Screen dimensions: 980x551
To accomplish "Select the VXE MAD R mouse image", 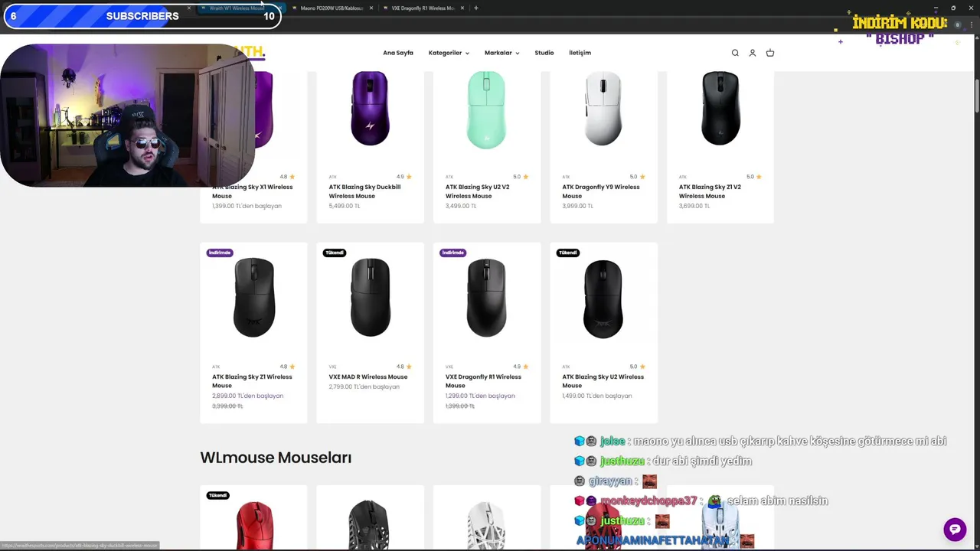I will (x=370, y=298).
